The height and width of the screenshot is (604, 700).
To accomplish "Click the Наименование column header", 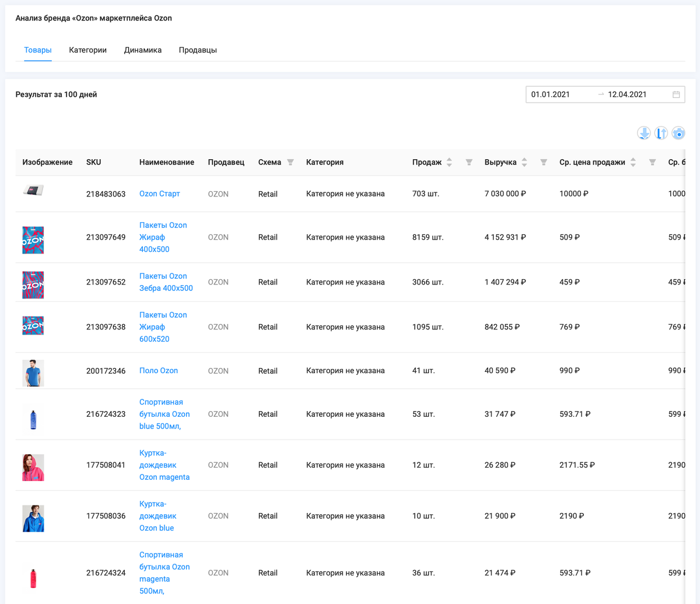I will point(167,162).
